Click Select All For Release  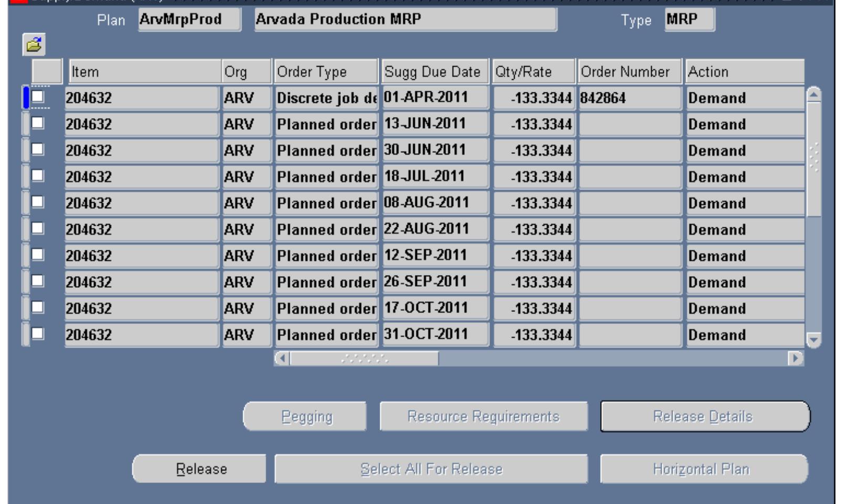(x=431, y=469)
